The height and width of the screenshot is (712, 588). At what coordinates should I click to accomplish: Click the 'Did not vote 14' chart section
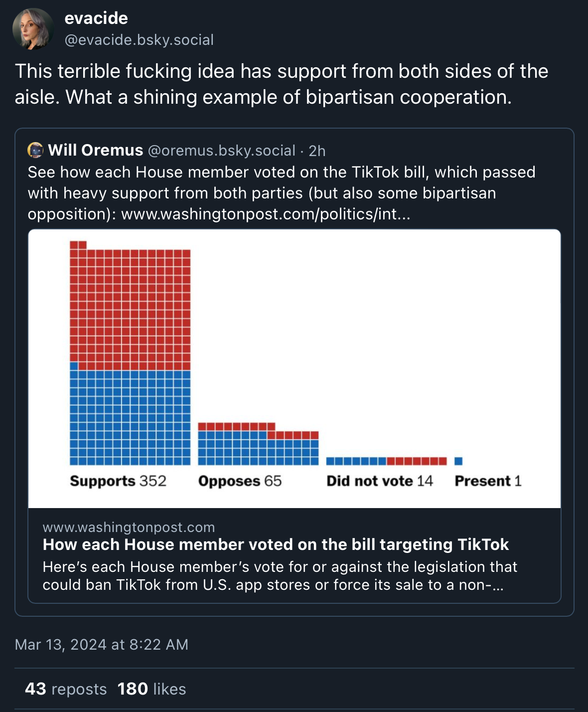[x=386, y=461]
